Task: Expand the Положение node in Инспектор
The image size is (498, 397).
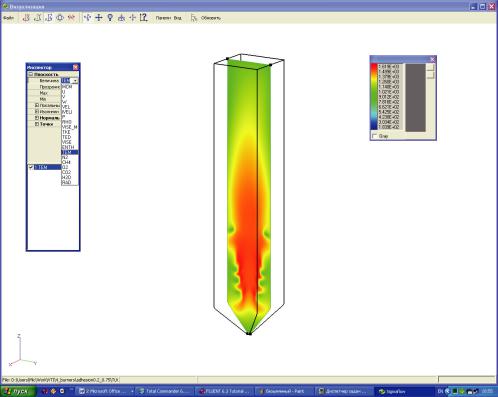Action: point(37,105)
